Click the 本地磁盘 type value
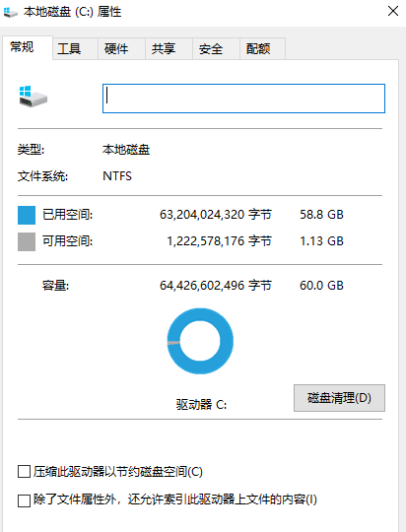This screenshot has width=406, height=532. (x=126, y=150)
